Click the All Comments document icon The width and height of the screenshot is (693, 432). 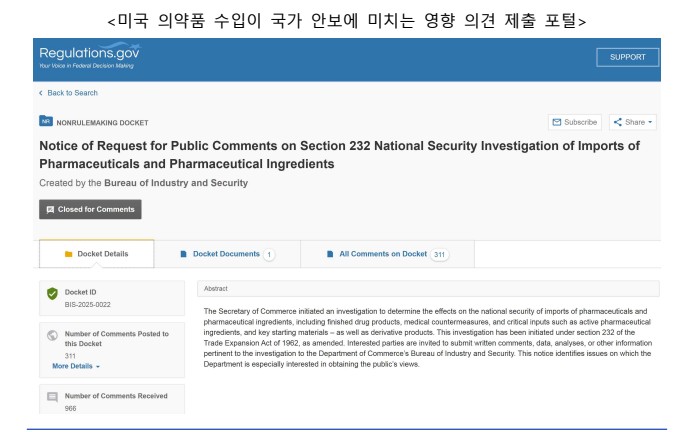pyautogui.click(x=330, y=254)
